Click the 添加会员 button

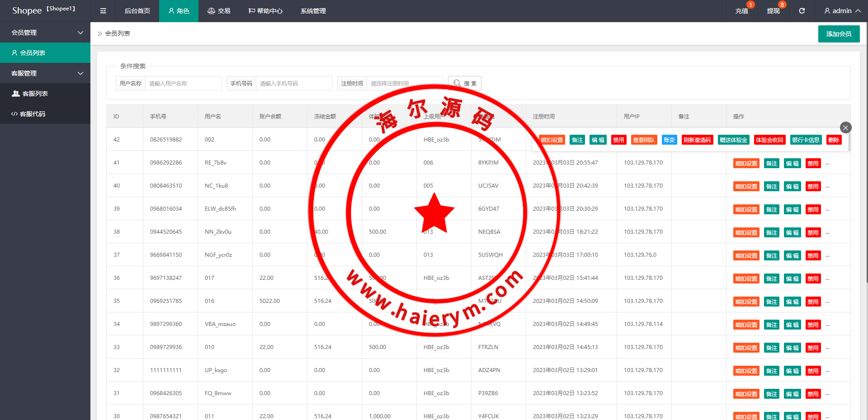pyautogui.click(x=839, y=34)
